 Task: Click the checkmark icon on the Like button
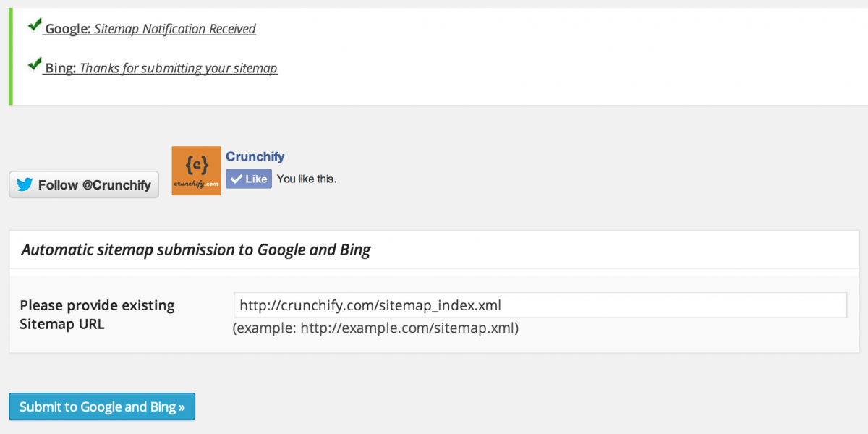237,179
